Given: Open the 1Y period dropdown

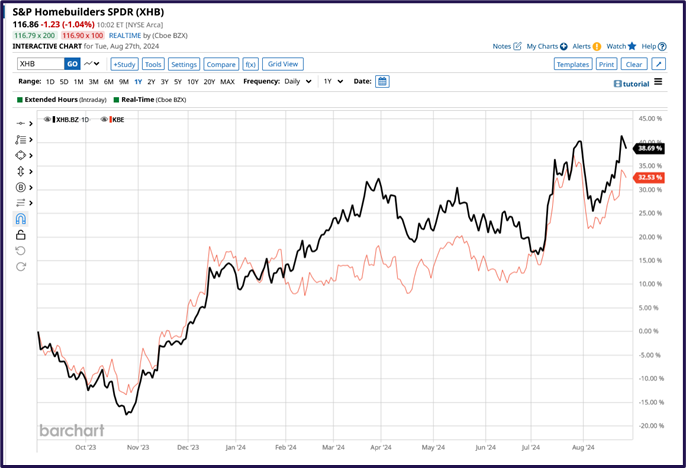Looking at the screenshot, I should tap(333, 81).
